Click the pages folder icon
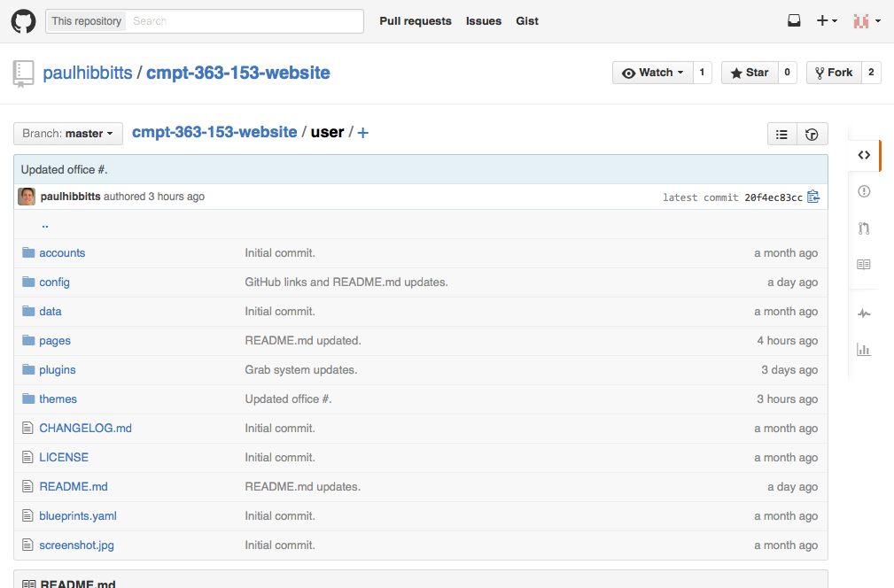The height and width of the screenshot is (588, 894). tap(28, 340)
